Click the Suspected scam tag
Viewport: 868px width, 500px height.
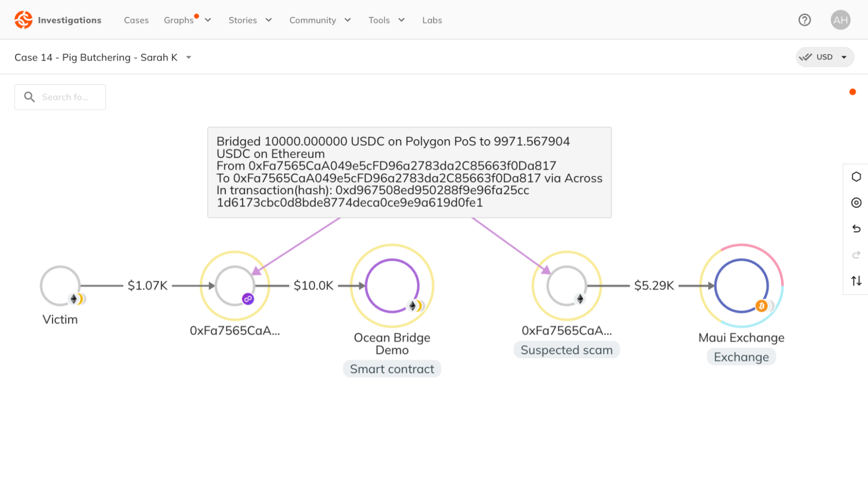[566, 350]
